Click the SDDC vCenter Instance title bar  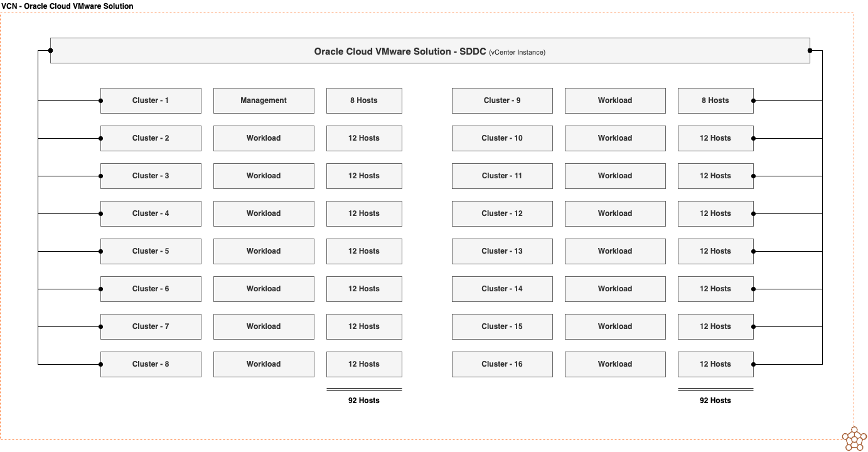click(431, 51)
